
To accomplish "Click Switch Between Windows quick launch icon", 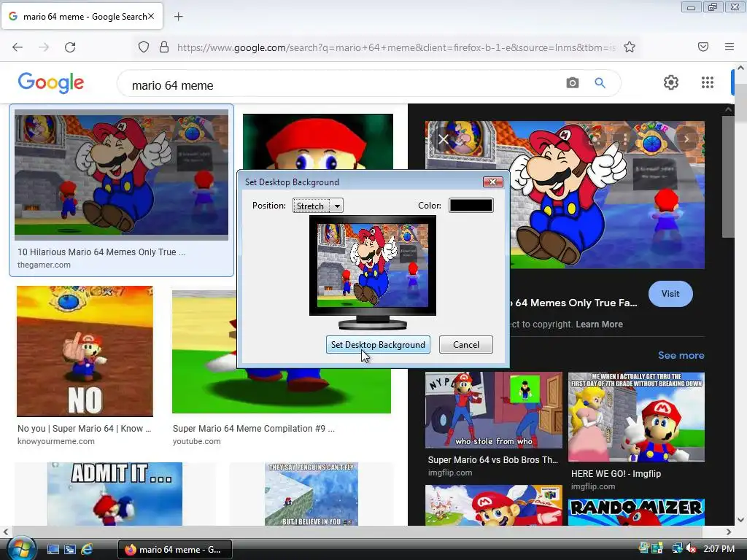I will coord(69,550).
